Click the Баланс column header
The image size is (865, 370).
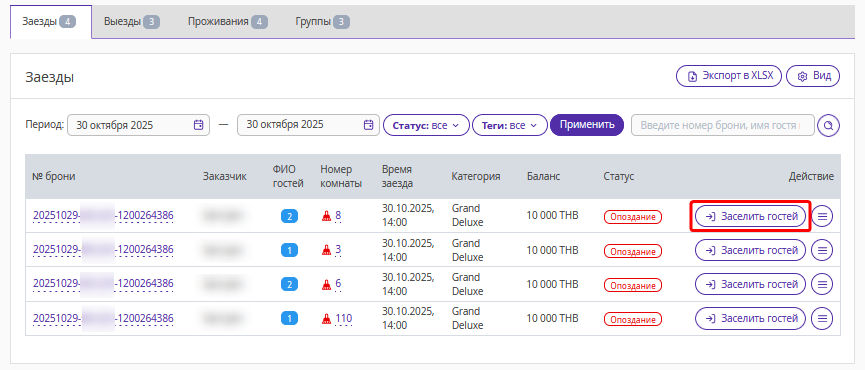click(543, 176)
